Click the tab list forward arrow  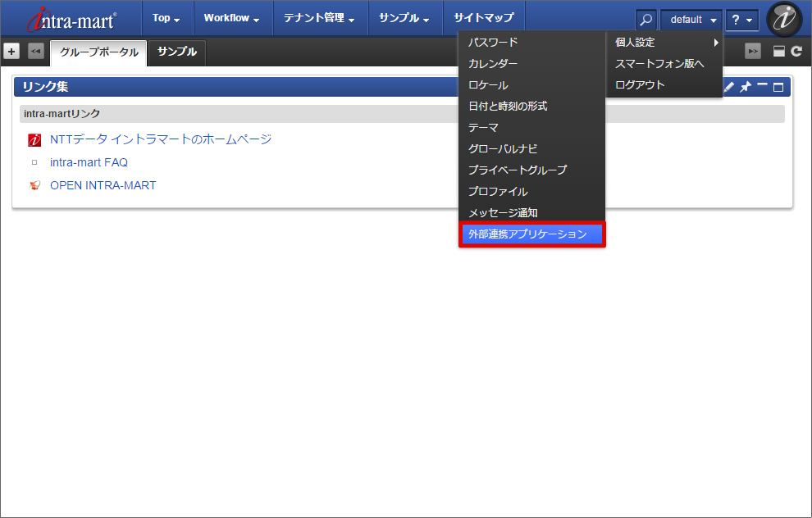(x=752, y=52)
